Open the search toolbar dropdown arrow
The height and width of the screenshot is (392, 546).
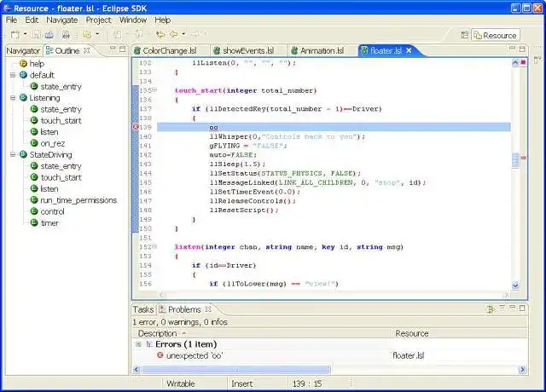[x=97, y=34]
